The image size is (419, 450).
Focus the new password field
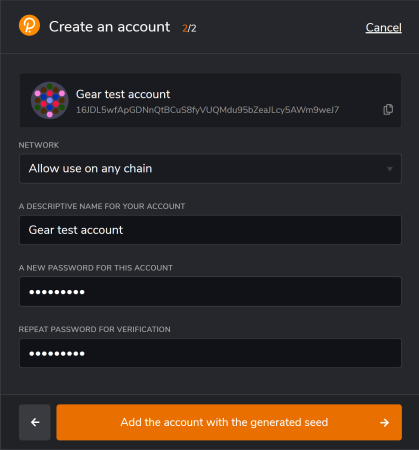(210, 292)
